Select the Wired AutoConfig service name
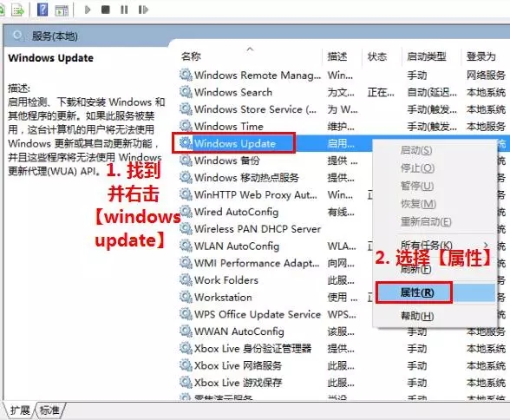 pos(236,212)
